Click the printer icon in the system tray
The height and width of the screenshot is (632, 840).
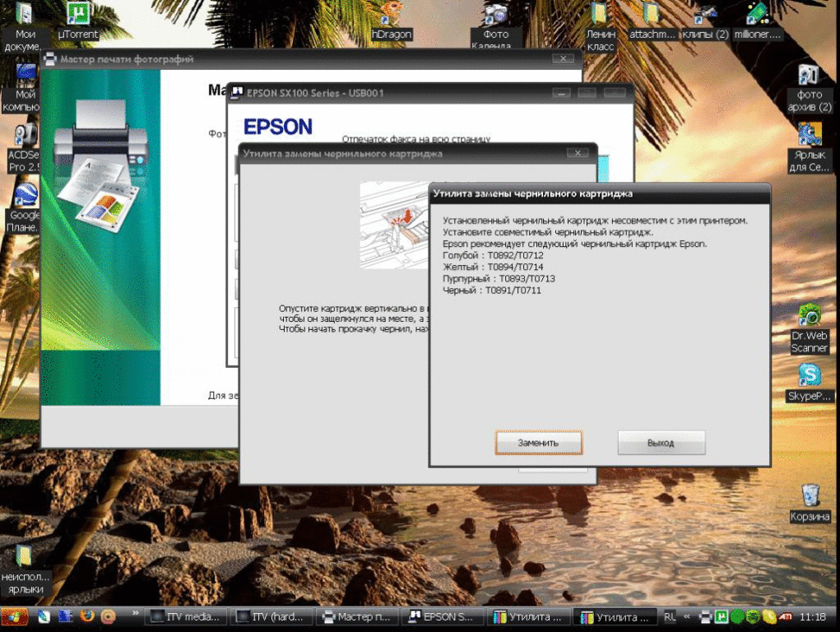[706, 617]
